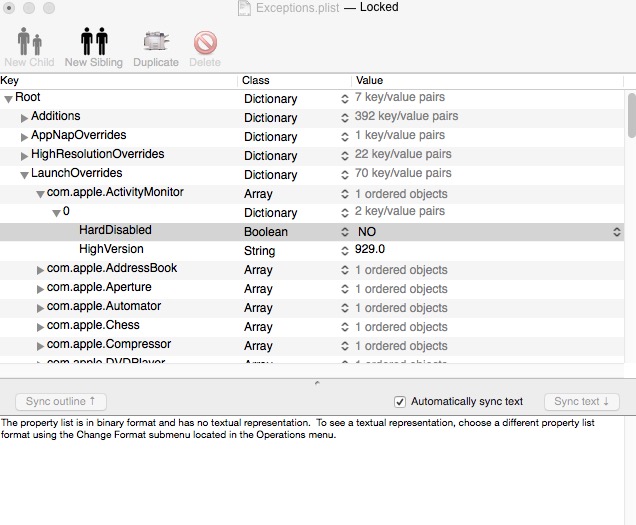This screenshot has height=525, width=636.
Task: Open the class stepper for LaunchOverrides row
Action: click(x=344, y=175)
